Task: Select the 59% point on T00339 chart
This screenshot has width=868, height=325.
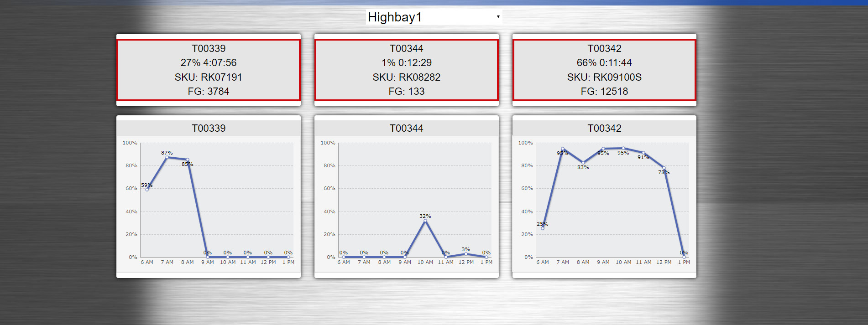Action: click(147, 190)
